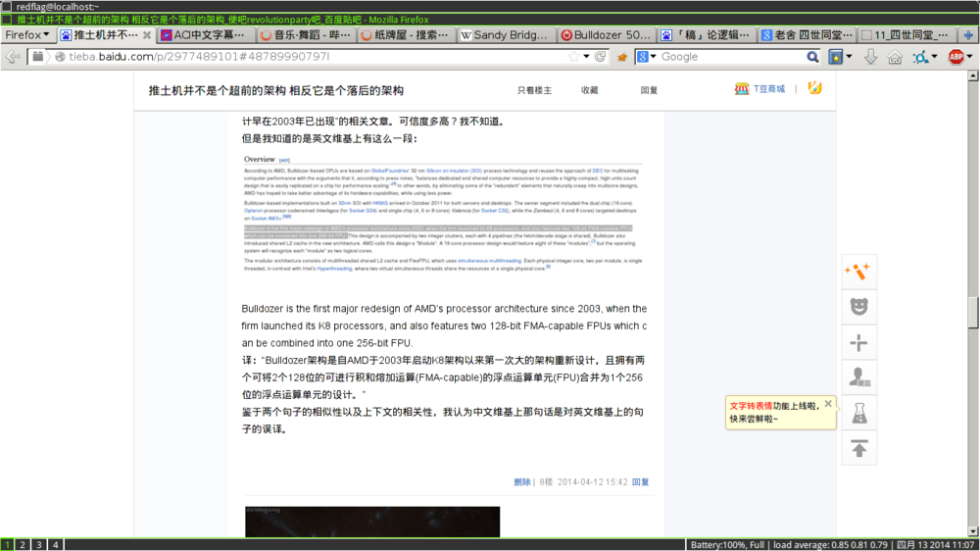Switch to the 纸牌屋 - 搜索 tab
The height and width of the screenshot is (551, 980).
(407, 35)
